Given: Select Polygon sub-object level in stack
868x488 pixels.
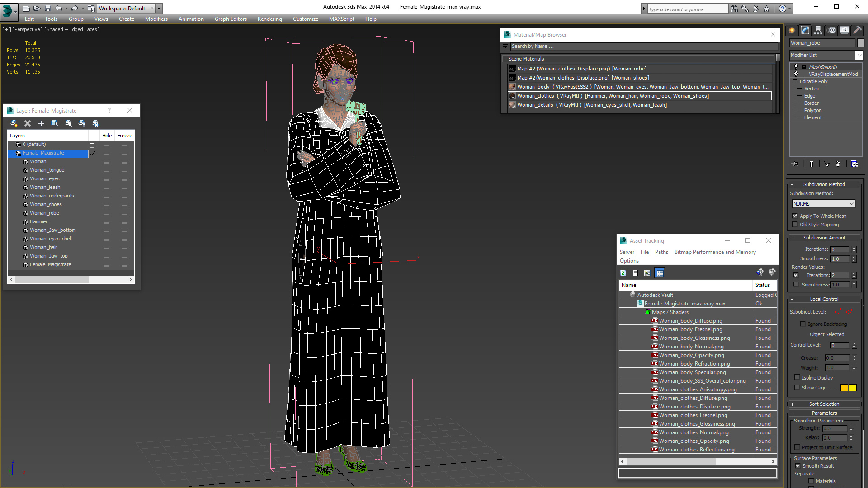Looking at the screenshot, I should (x=812, y=110).
